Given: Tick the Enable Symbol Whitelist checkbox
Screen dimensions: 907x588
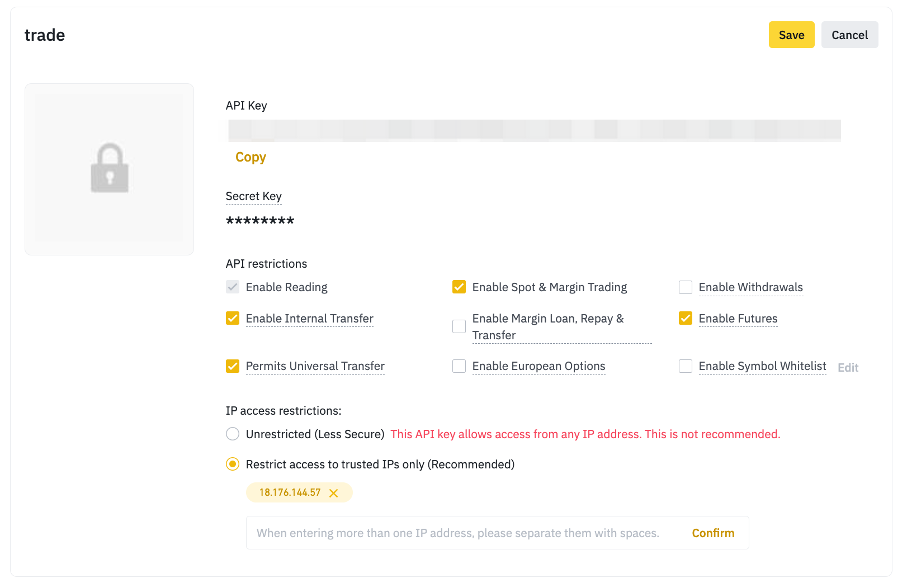Looking at the screenshot, I should 686,366.
